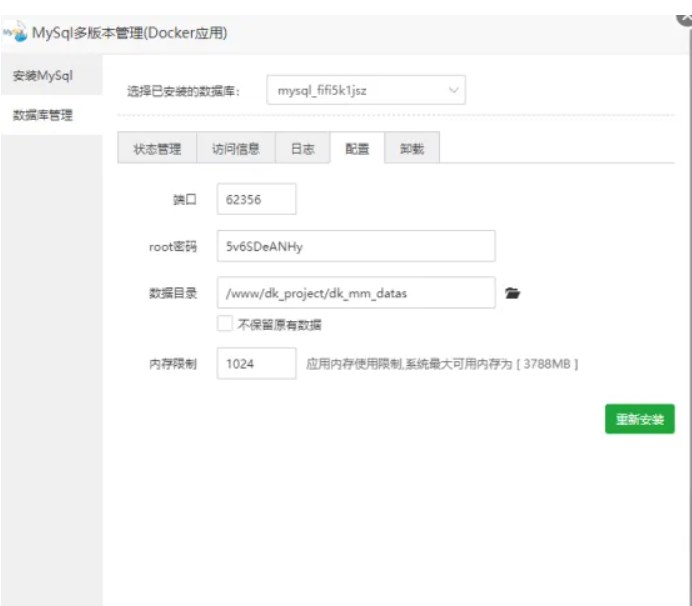
Task: Open the 访问信息 tab
Action: 236,149
